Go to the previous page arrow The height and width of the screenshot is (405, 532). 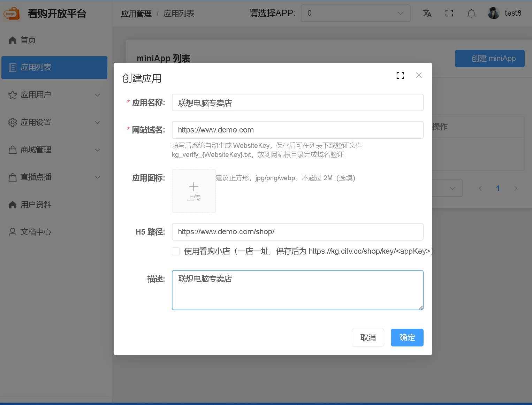[480, 189]
